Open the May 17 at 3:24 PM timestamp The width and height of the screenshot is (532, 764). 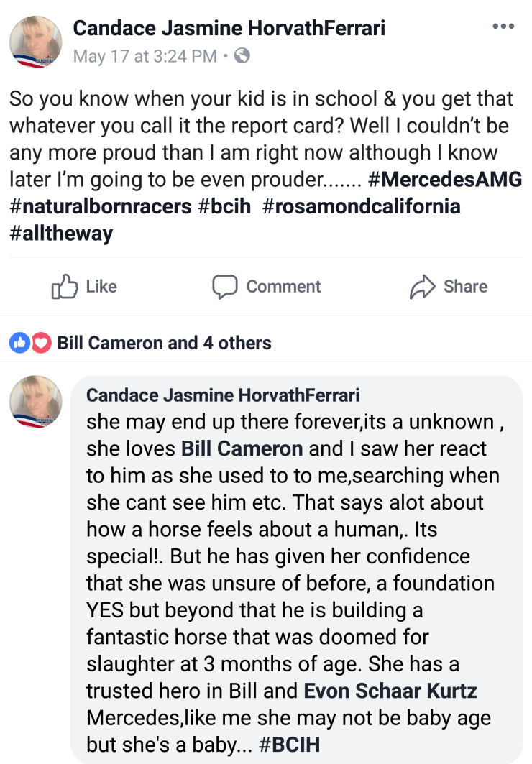(145, 56)
